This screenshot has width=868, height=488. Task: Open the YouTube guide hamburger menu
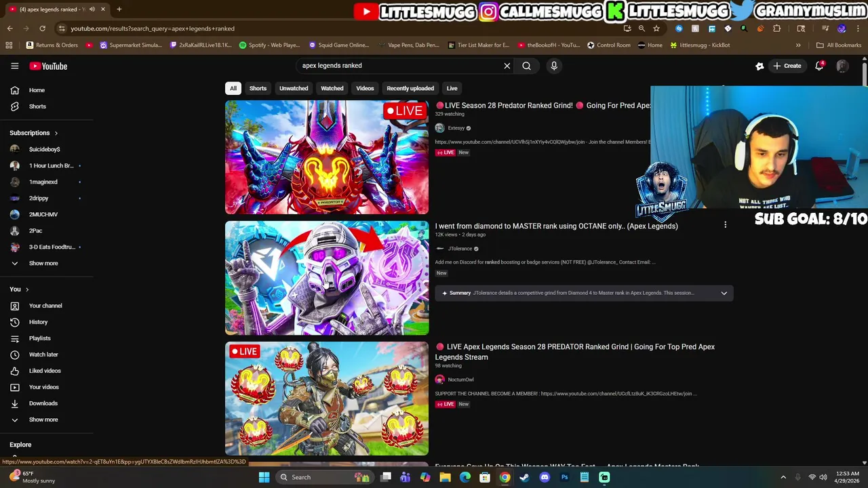[x=14, y=66]
